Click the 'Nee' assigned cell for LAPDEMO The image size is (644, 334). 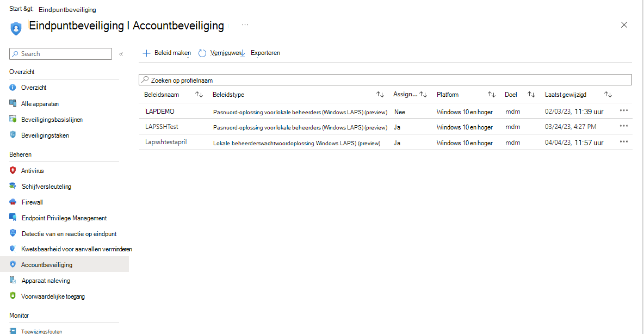point(400,112)
